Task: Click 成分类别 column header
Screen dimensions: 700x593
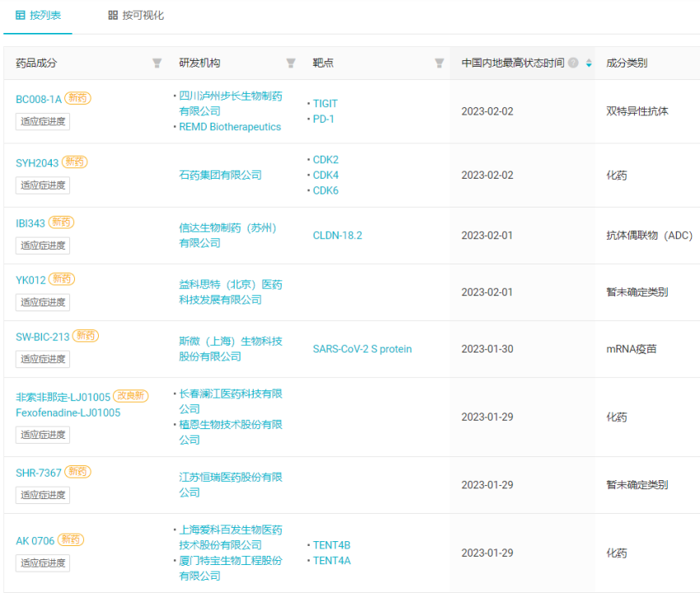Action: [x=626, y=63]
